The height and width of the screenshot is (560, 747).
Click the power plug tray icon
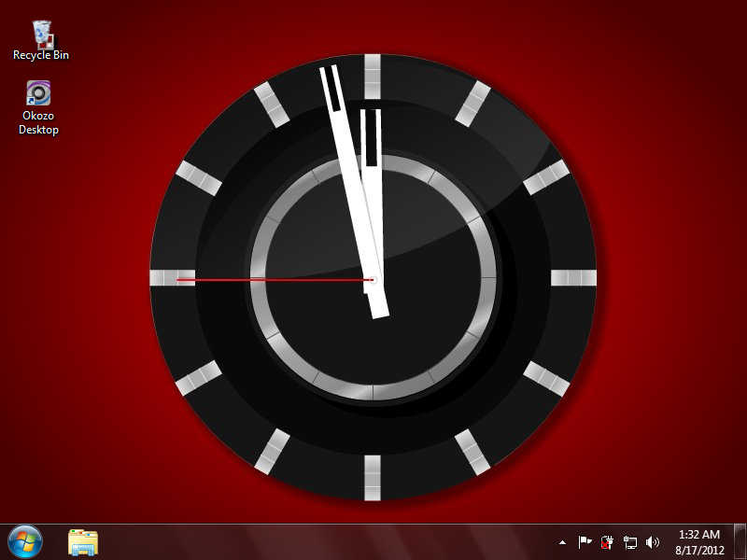tap(607, 542)
